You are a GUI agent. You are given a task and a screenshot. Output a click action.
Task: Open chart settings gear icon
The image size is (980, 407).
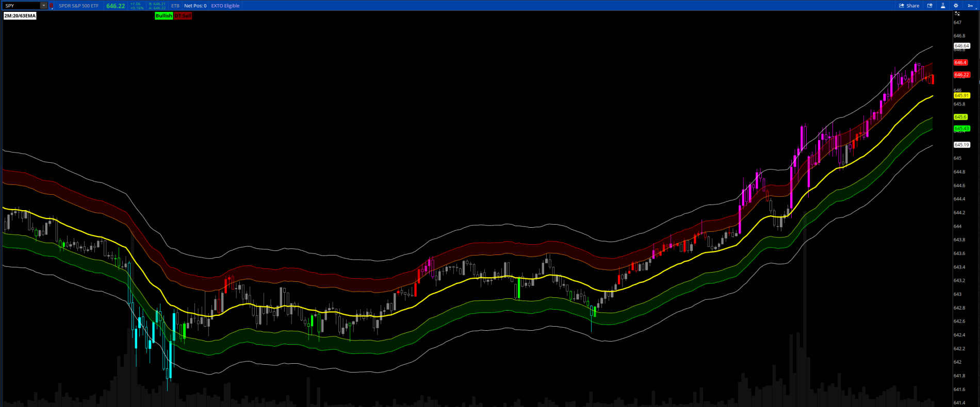point(956,6)
